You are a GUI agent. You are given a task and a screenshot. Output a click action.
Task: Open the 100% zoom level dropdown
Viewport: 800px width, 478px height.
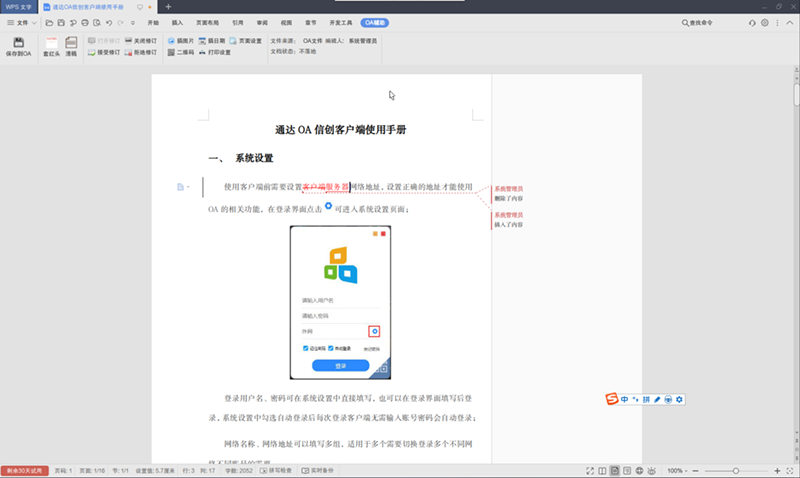click(677, 471)
